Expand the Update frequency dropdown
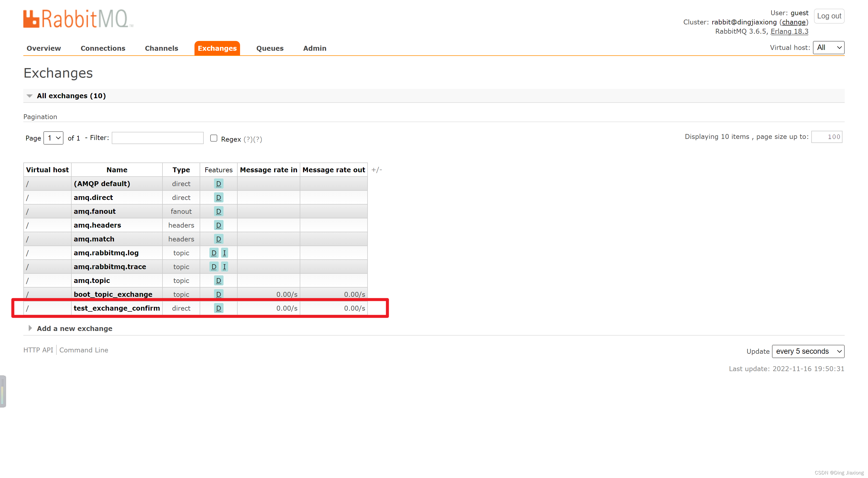Screen dimensions: 868x478 809,351
